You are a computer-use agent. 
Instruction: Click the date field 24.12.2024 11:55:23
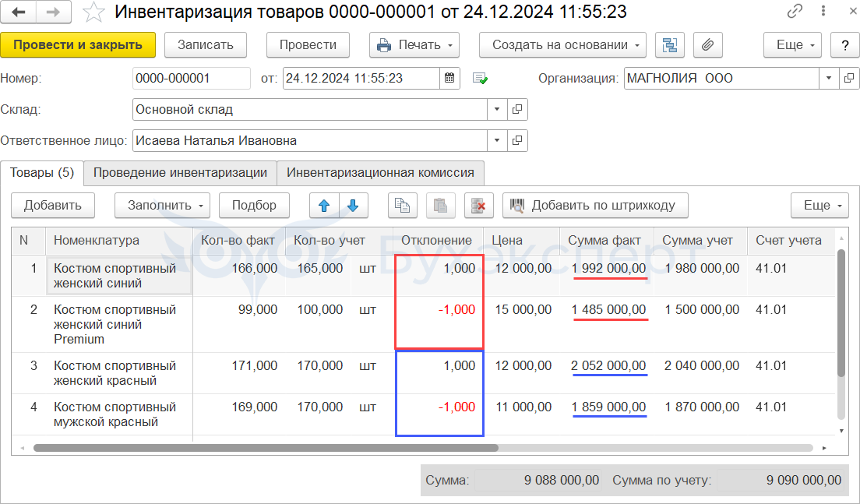[361, 79]
